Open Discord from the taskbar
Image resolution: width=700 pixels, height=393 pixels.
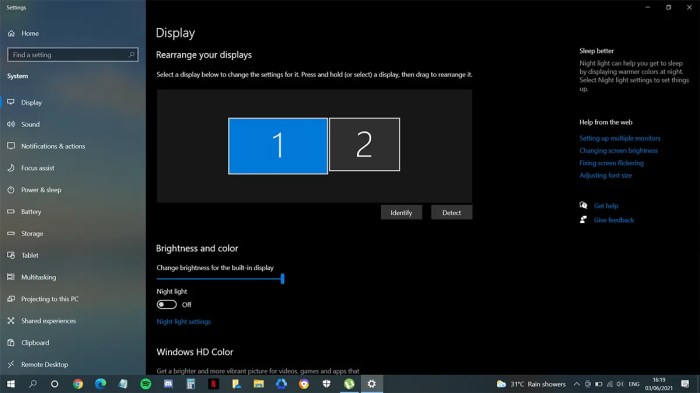click(168, 384)
